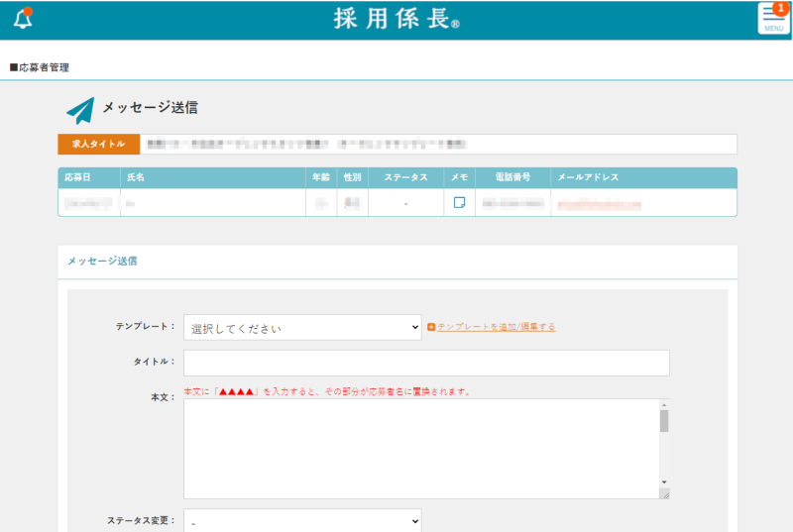Screen dimensions: 793x532
Task: Click the 求人タイトル orange label
Action: (98, 144)
